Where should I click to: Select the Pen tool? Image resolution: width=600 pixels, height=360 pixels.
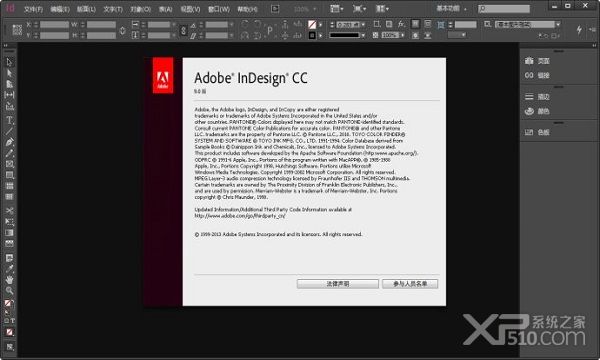10,142
